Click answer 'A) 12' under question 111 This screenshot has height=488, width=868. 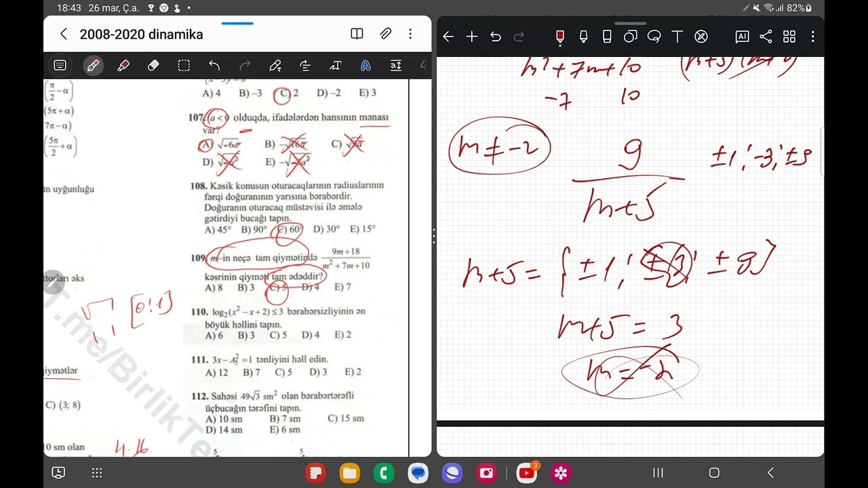tap(216, 372)
